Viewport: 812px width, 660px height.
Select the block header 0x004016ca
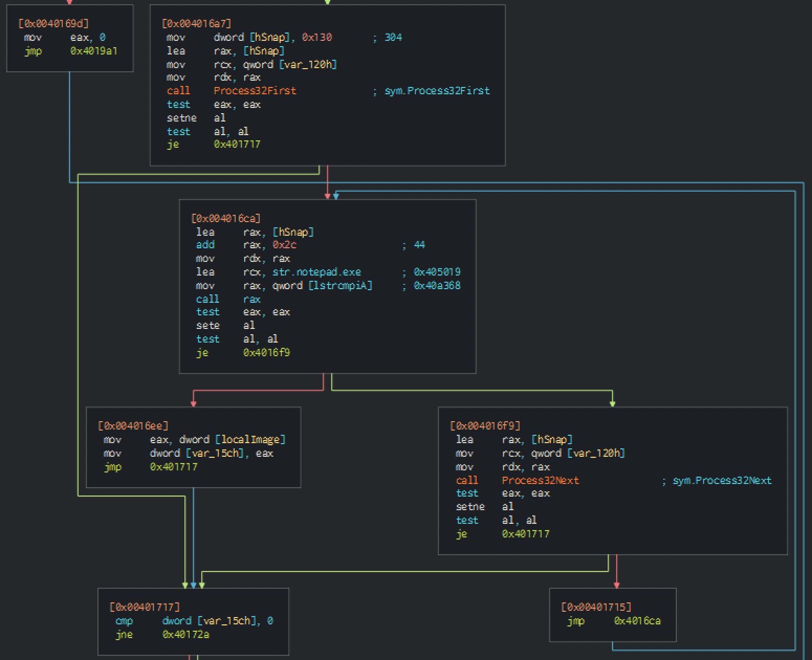tap(226, 218)
